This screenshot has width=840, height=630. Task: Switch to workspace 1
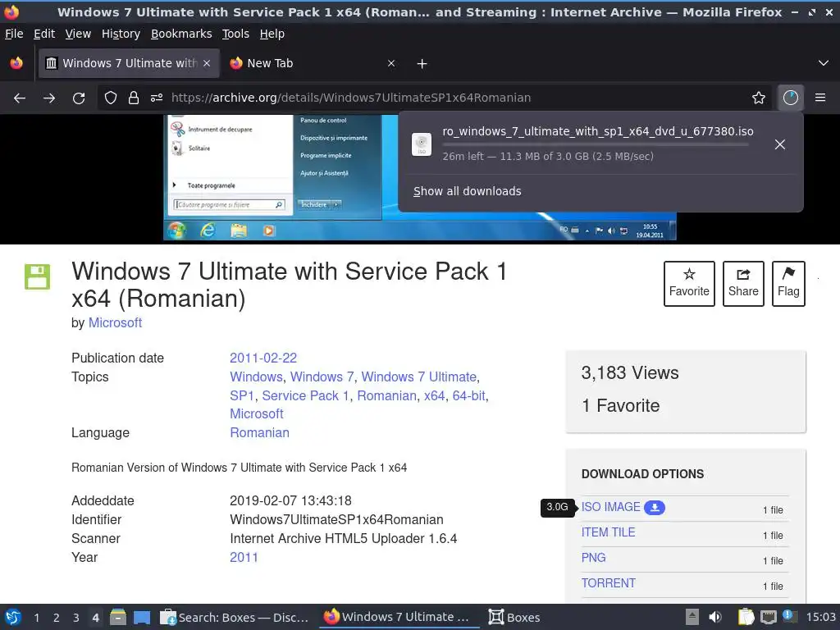36,618
